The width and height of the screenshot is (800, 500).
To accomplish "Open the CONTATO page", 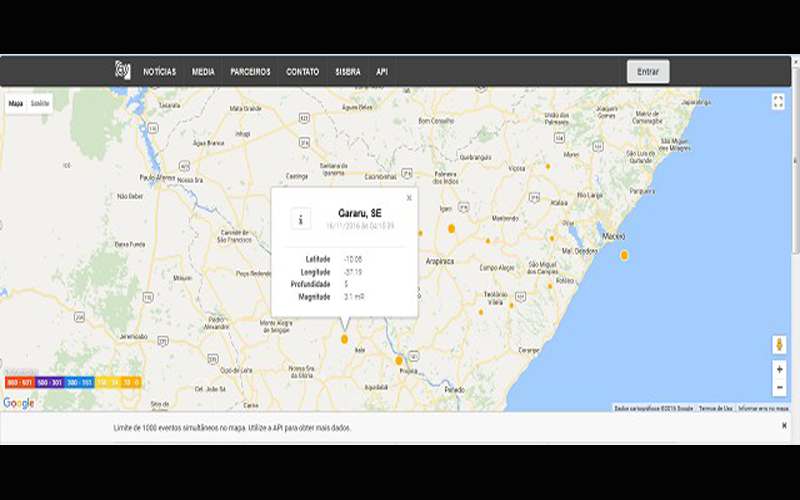I will coord(302,72).
